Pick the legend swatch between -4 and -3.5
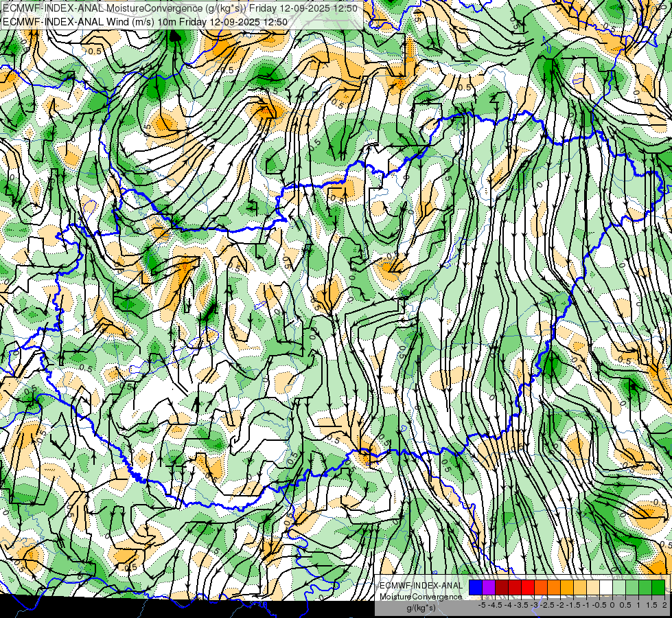This screenshot has width=672, height=618. pos(515,587)
